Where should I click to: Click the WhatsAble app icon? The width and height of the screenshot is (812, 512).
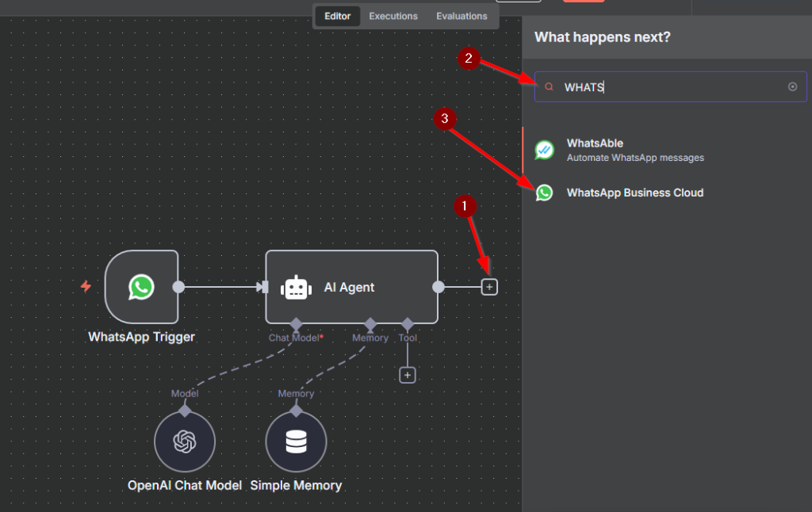pos(544,150)
